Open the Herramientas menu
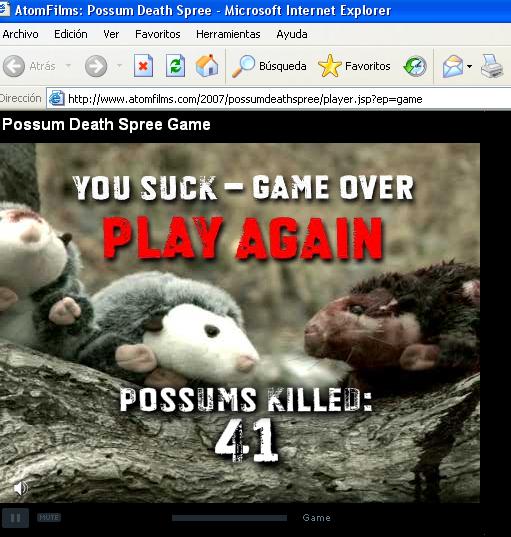The image size is (511, 537). click(x=228, y=34)
